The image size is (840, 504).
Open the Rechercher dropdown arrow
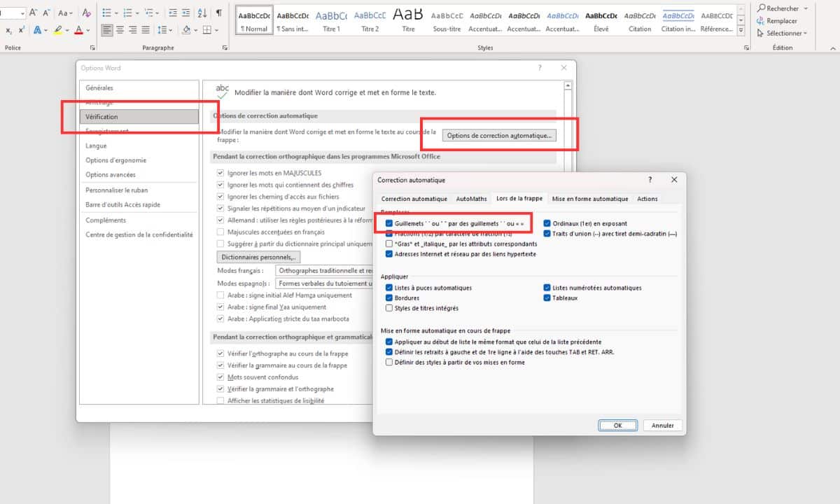[806, 8]
